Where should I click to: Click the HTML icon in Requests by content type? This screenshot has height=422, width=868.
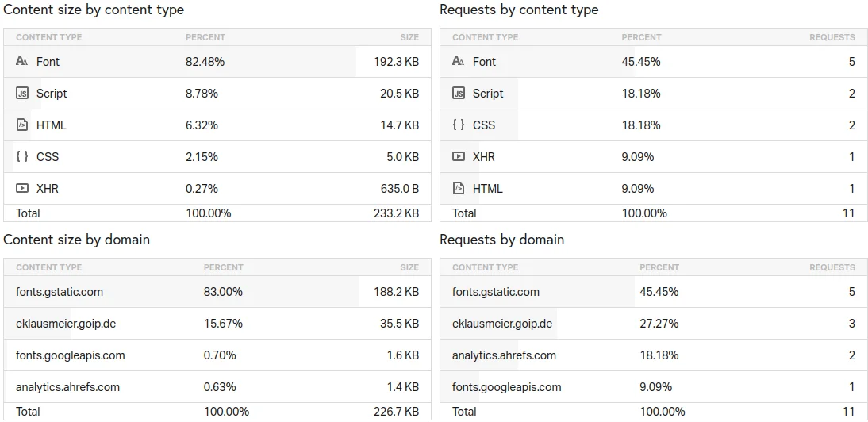(459, 188)
